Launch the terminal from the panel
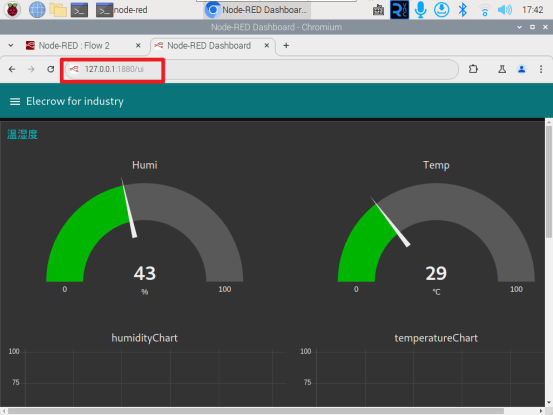This screenshot has height=415, width=553. click(x=79, y=10)
